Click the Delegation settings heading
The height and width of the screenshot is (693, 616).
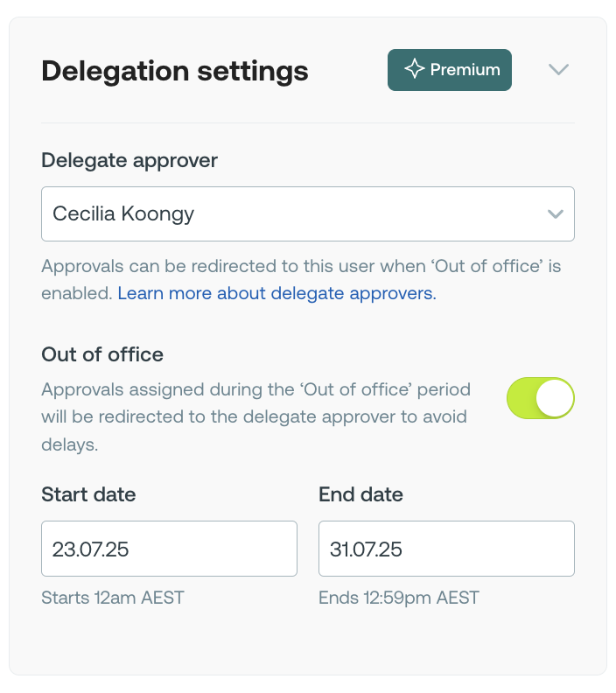175,71
